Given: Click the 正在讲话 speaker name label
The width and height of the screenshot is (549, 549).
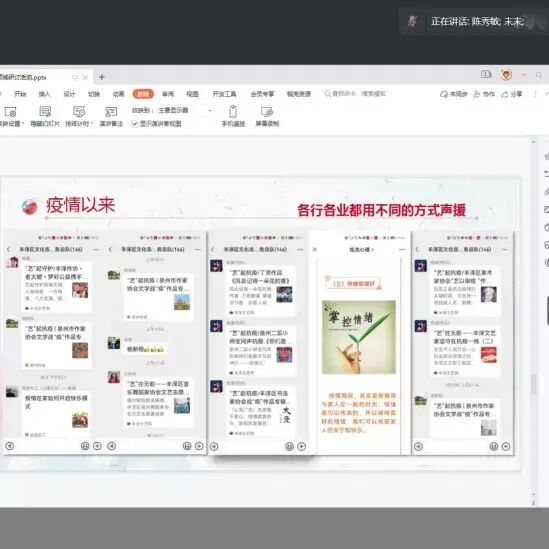Looking at the screenshot, I should [x=477, y=21].
